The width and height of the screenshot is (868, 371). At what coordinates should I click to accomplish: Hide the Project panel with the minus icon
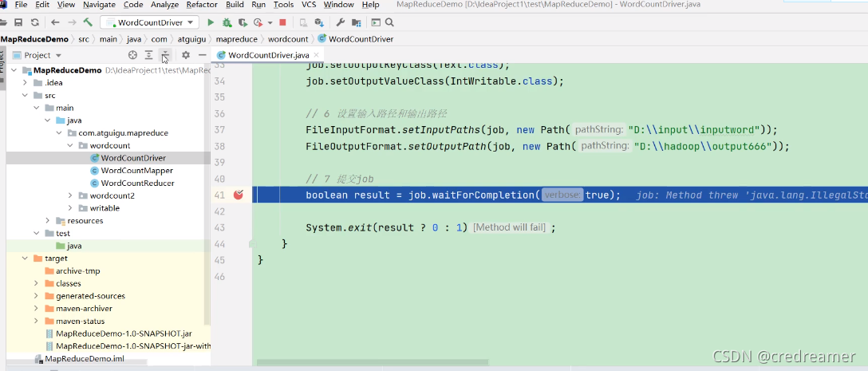[203, 55]
